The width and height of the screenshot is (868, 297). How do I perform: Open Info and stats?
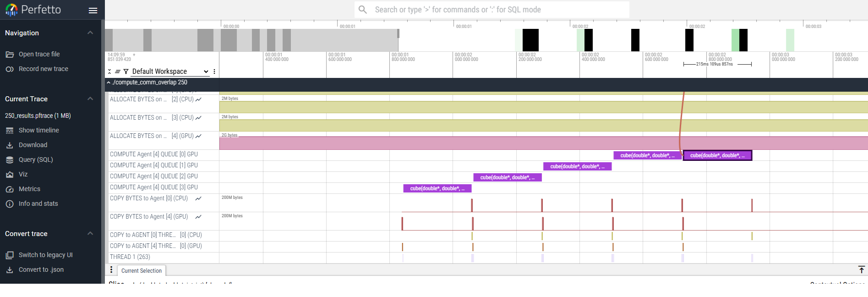point(38,203)
